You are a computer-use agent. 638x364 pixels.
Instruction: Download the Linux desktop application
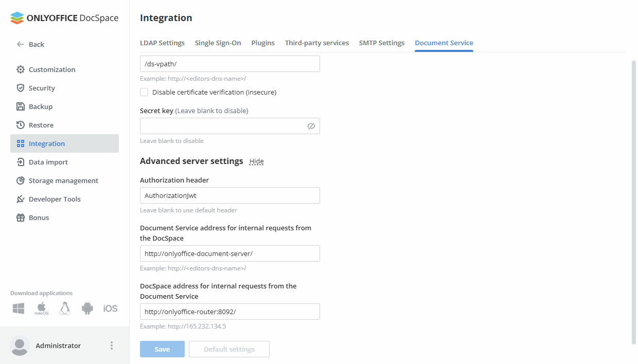coord(64,308)
